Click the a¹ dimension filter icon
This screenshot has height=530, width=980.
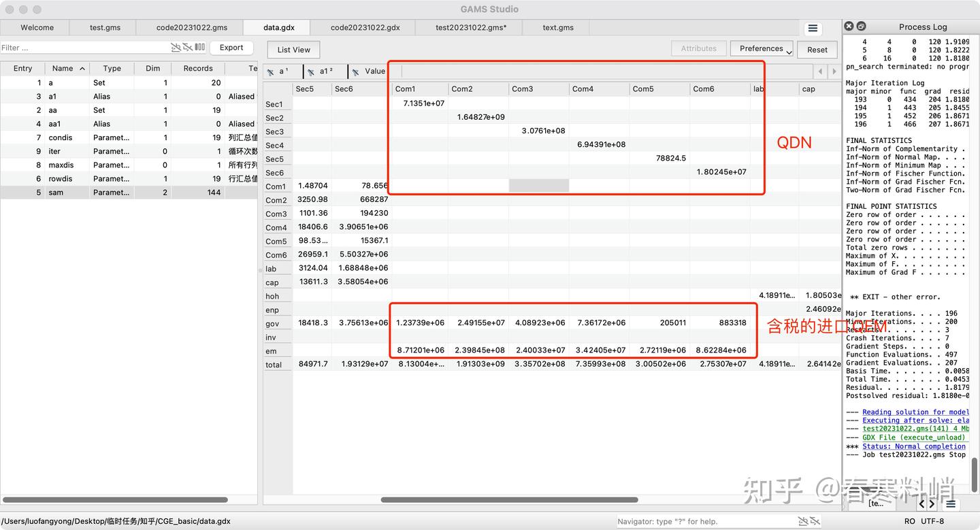click(270, 71)
